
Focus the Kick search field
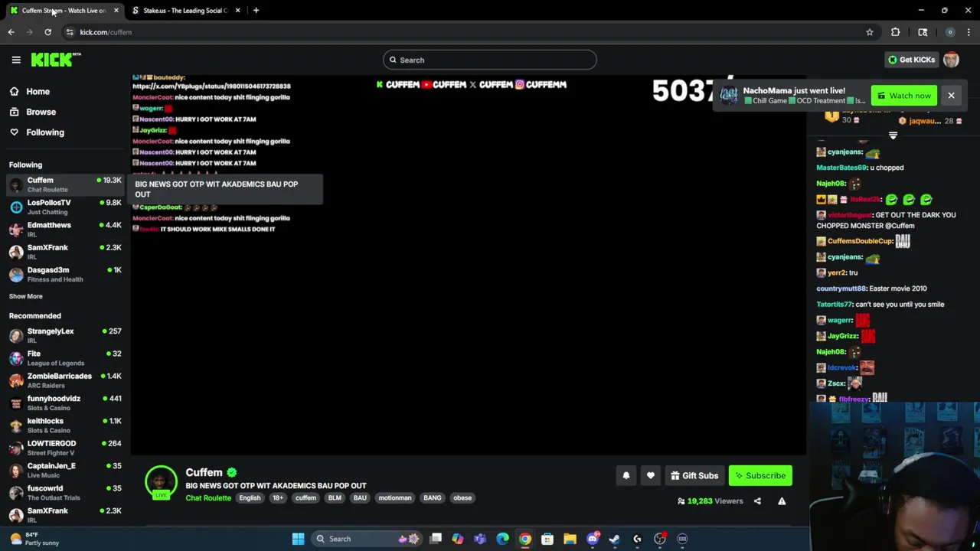[x=490, y=60]
